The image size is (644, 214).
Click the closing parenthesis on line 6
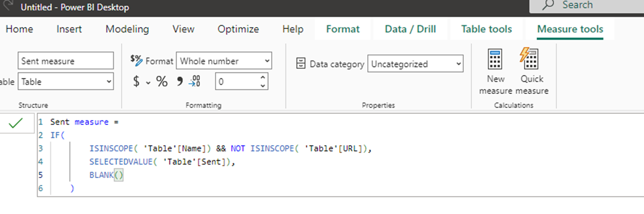[72, 188]
